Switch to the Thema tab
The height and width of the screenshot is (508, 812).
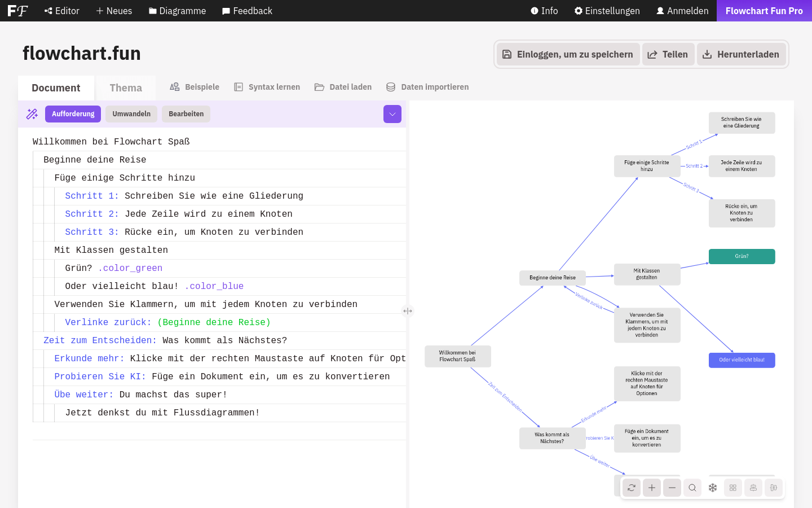click(x=126, y=88)
